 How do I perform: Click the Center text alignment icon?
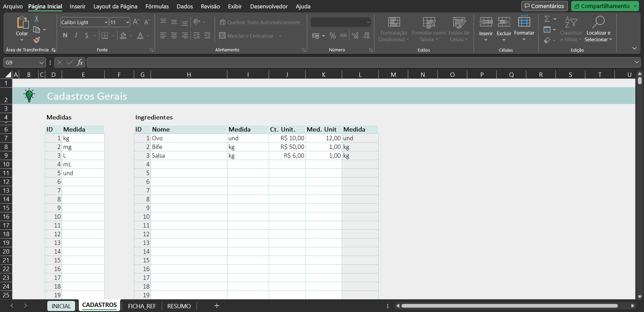point(174,36)
